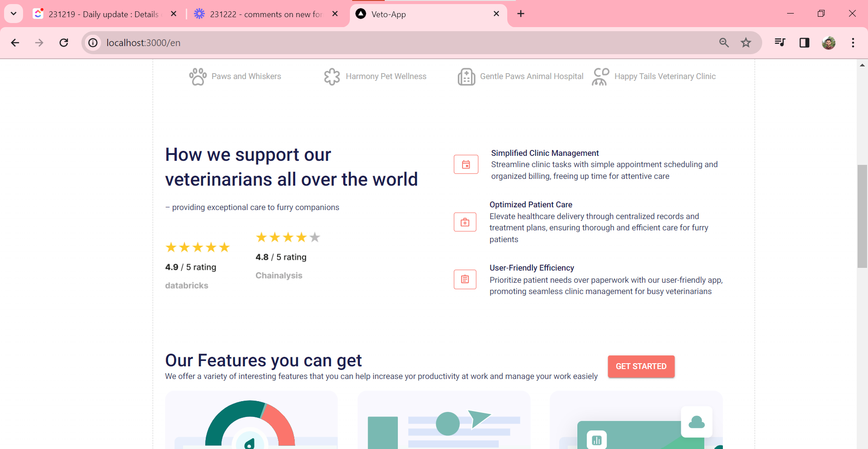868x449 pixels.
Task: Open the browser side panel
Action: 804,43
